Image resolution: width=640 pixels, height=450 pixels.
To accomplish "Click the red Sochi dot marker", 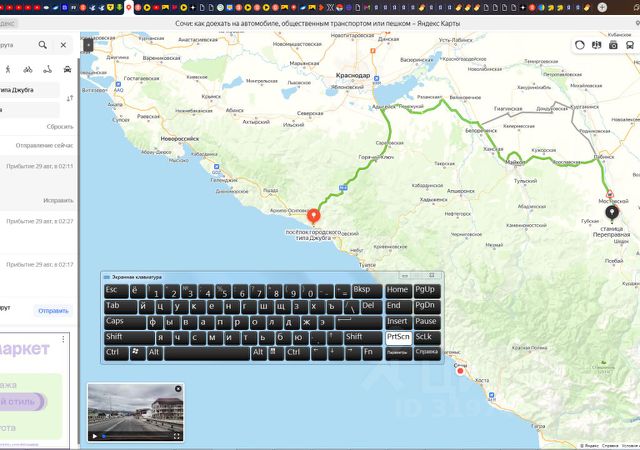I will point(460,371).
